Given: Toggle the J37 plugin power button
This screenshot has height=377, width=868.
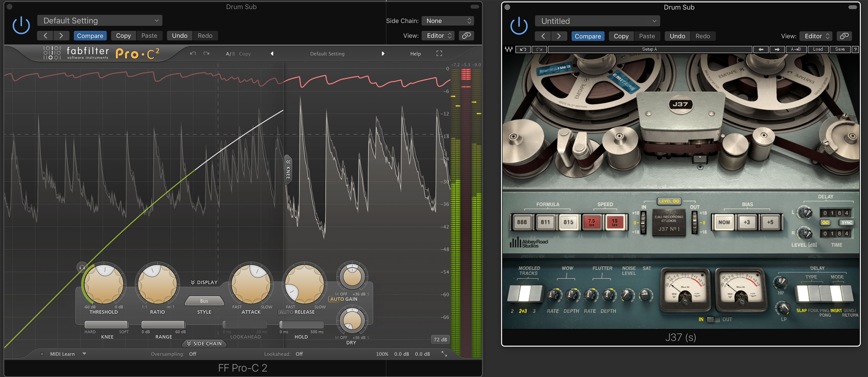Looking at the screenshot, I should [519, 26].
